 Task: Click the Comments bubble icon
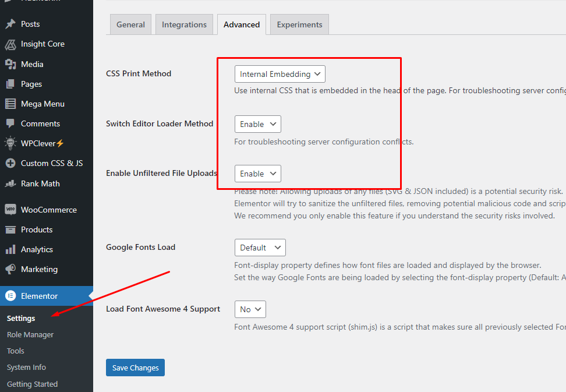(x=10, y=123)
